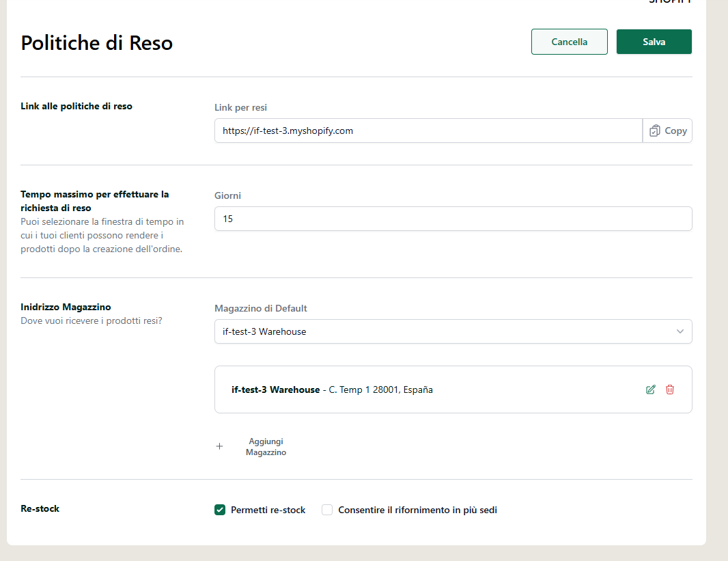Click the Copy label beside the link
This screenshot has width=728, height=561.
[675, 131]
